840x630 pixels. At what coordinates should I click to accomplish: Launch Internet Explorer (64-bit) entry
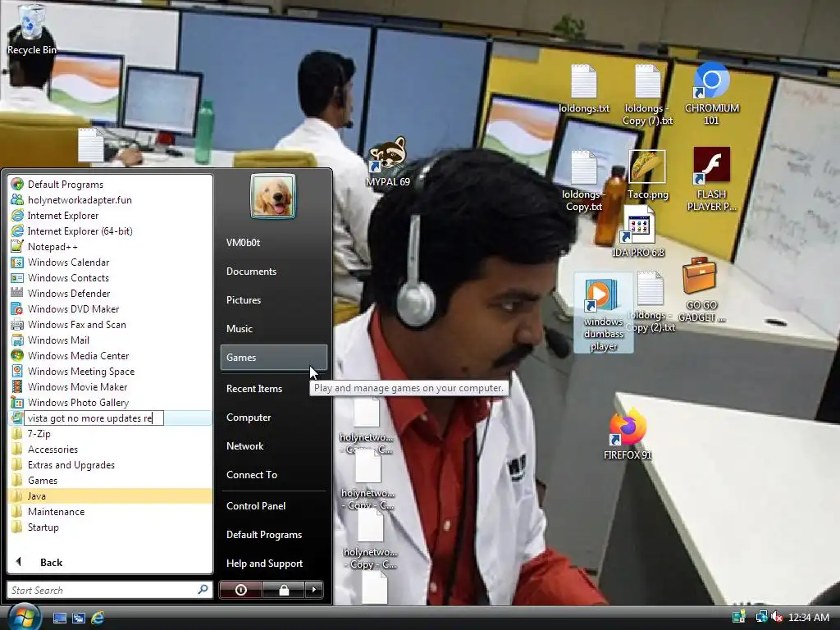[x=110, y=231]
